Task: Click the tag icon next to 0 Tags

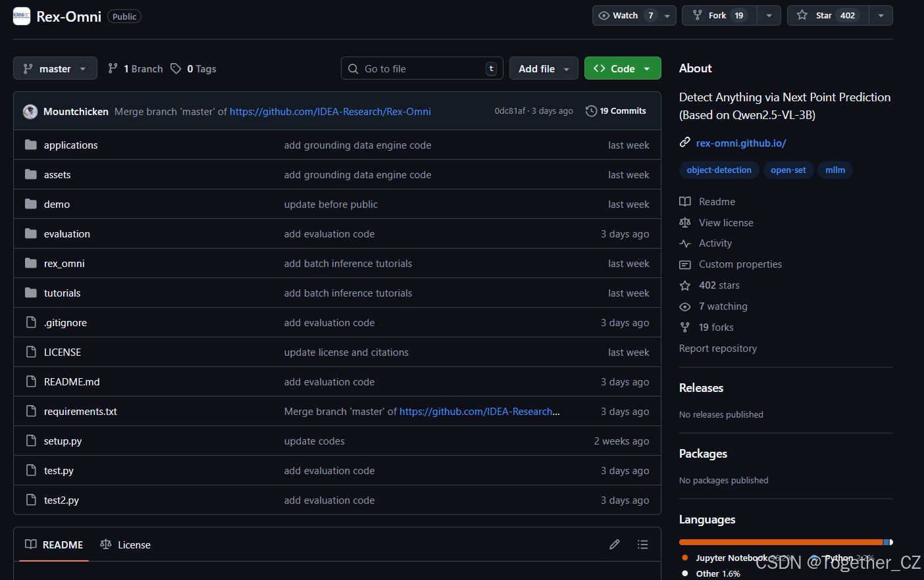Action: tap(176, 68)
